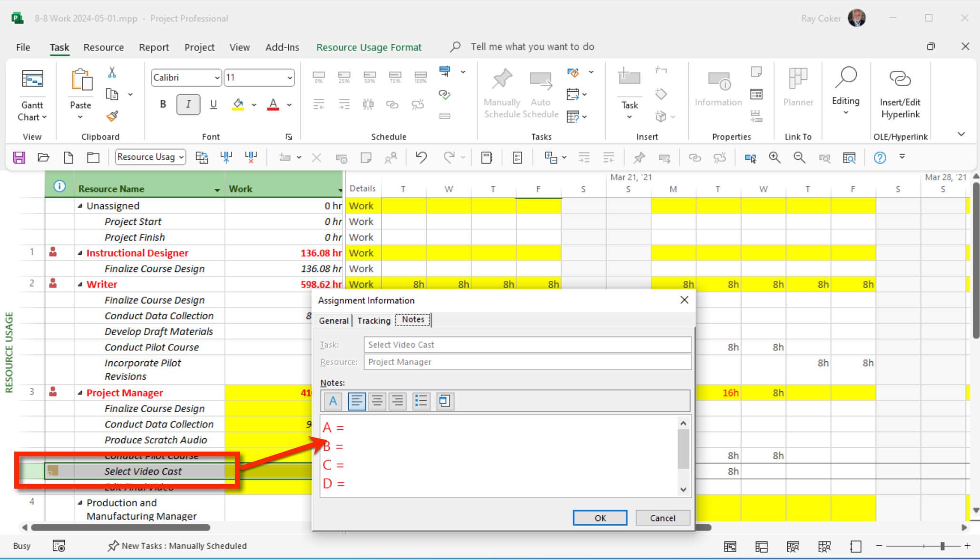
Task: Click the Cut scissors icon
Action: [x=112, y=72]
